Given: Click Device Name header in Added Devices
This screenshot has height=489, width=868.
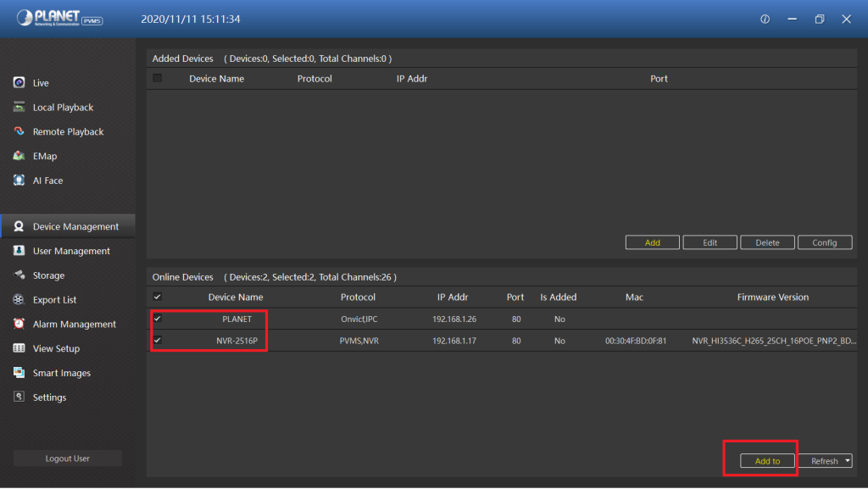Looking at the screenshot, I should [216, 79].
